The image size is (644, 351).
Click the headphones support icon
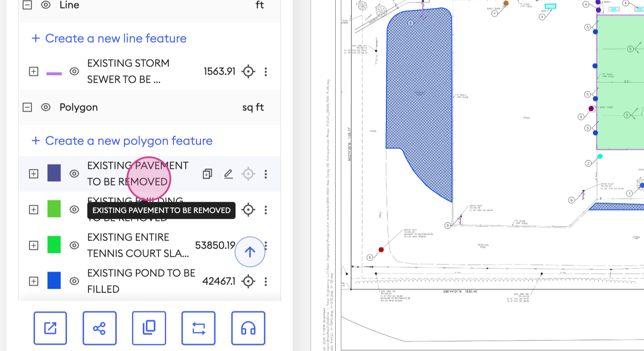[x=248, y=328]
